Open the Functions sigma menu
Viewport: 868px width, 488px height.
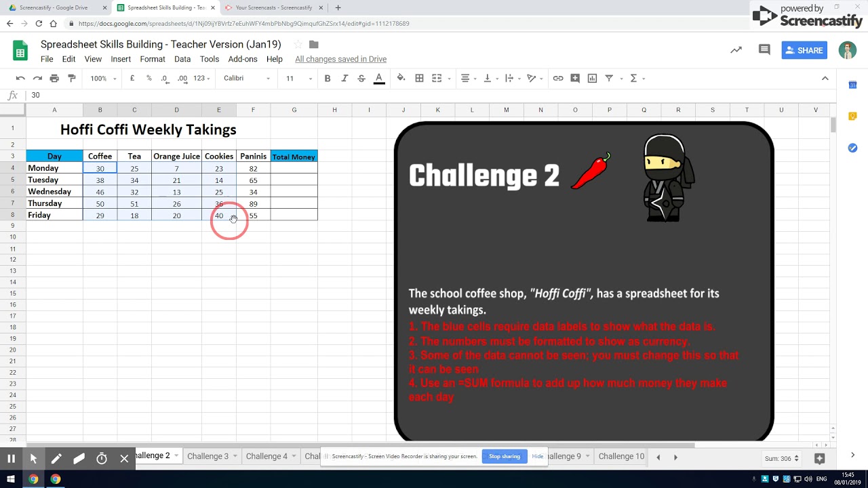point(637,79)
